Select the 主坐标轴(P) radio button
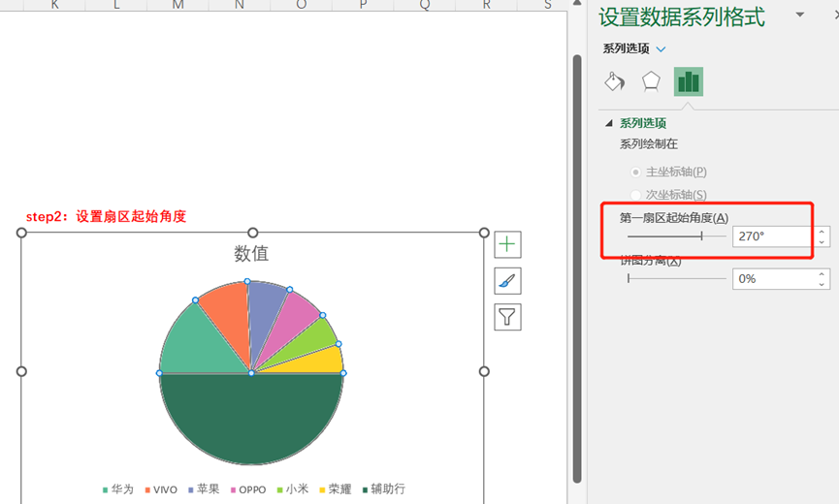Image resolution: width=839 pixels, height=504 pixels. coord(635,173)
